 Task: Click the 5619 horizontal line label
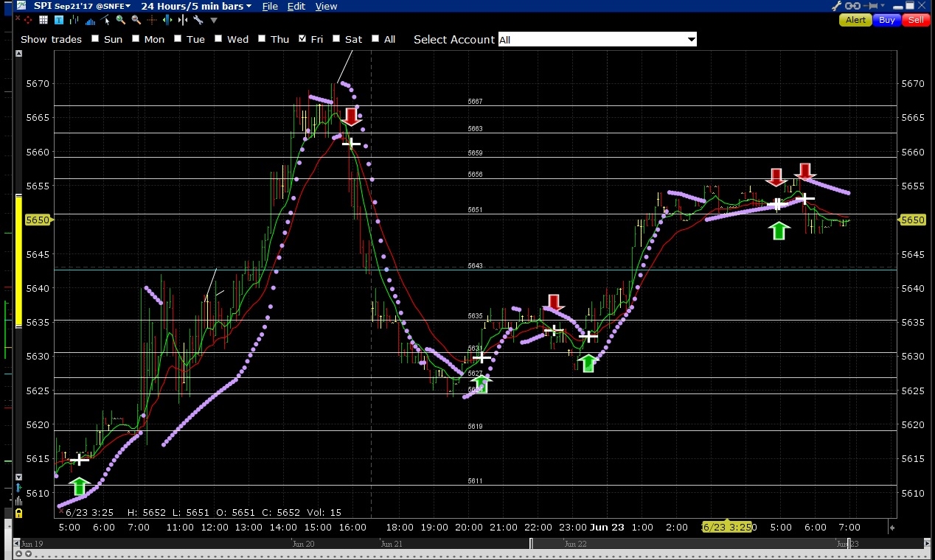475,427
